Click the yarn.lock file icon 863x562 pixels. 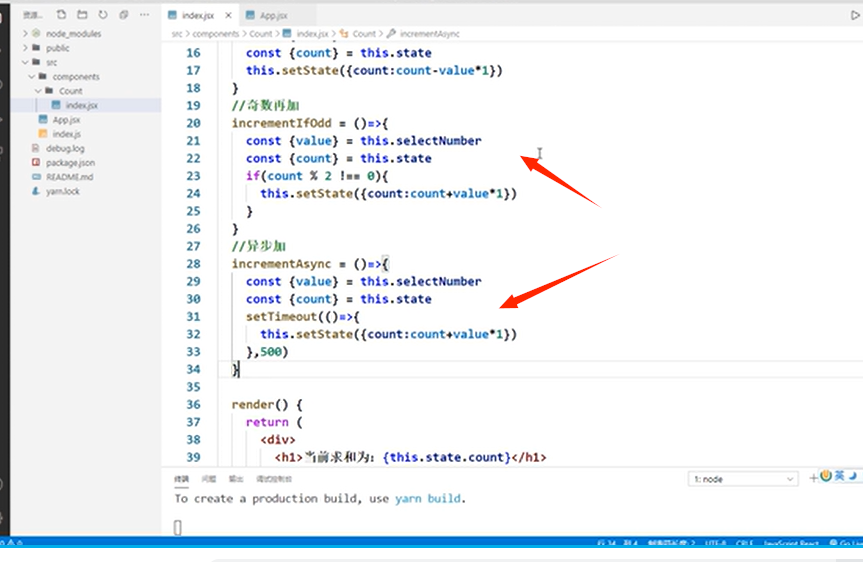pos(36,191)
